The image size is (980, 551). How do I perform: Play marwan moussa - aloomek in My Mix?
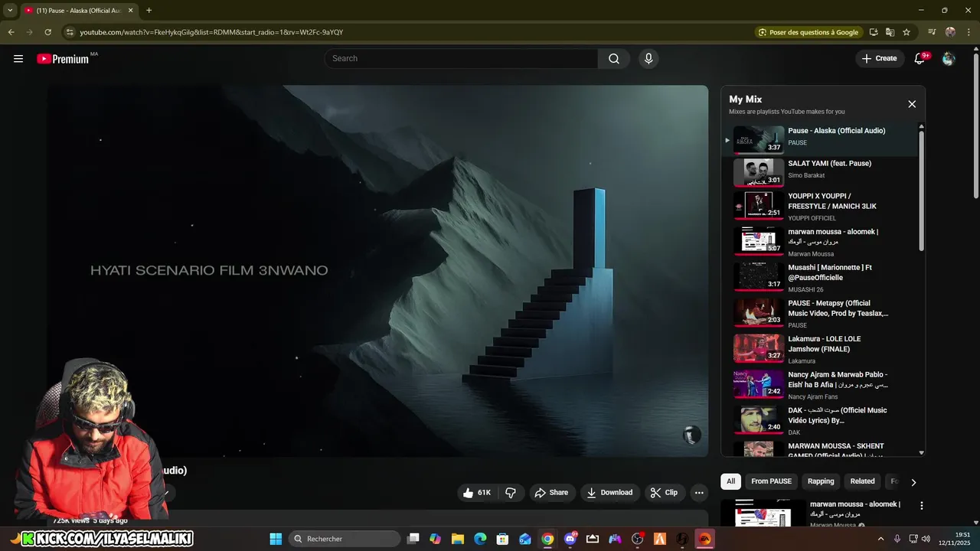pyautogui.click(x=820, y=241)
